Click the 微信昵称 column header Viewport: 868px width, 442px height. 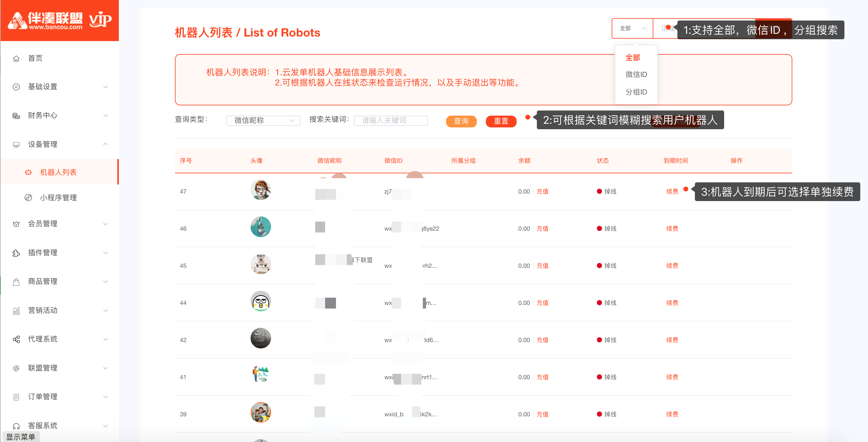coord(330,161)
